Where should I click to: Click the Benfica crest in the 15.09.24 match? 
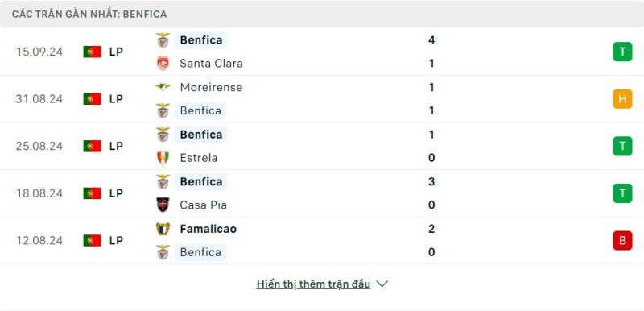[x=163, y=39]
